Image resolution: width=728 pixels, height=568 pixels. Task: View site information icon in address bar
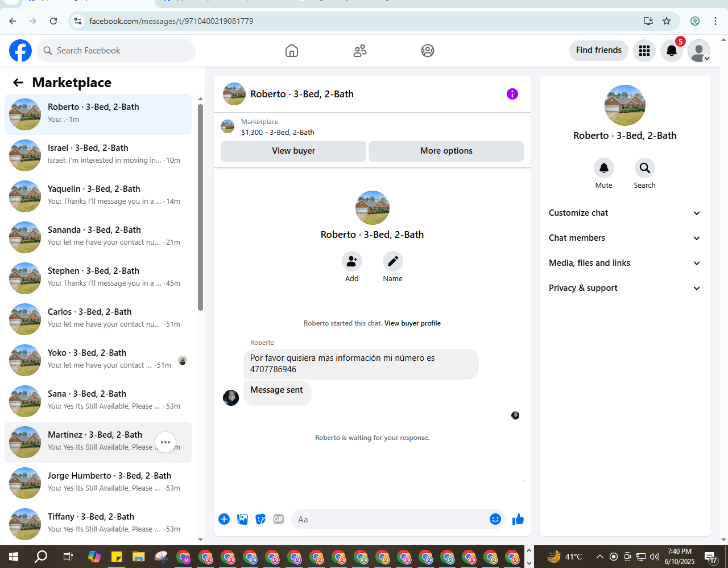pos(78,21)
